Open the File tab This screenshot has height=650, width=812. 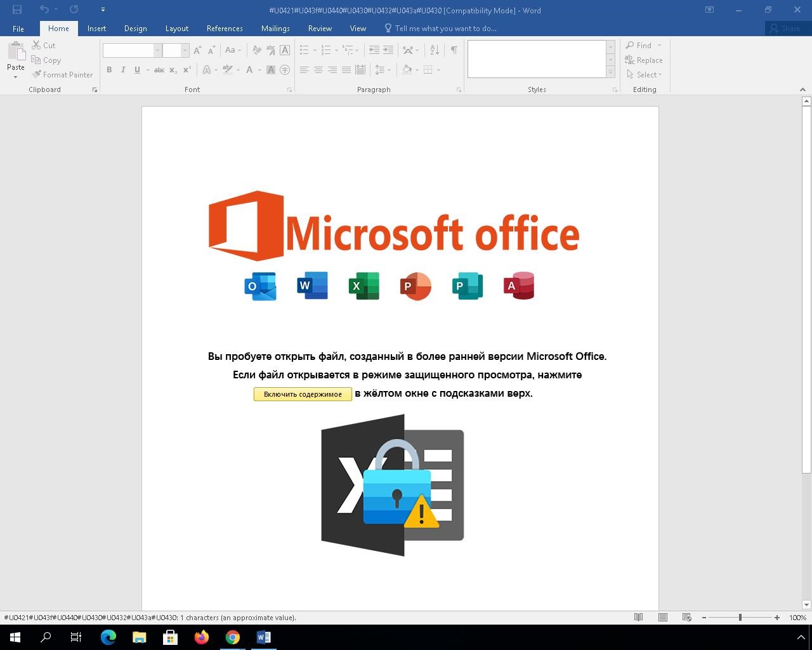click(x=18, y=29)
